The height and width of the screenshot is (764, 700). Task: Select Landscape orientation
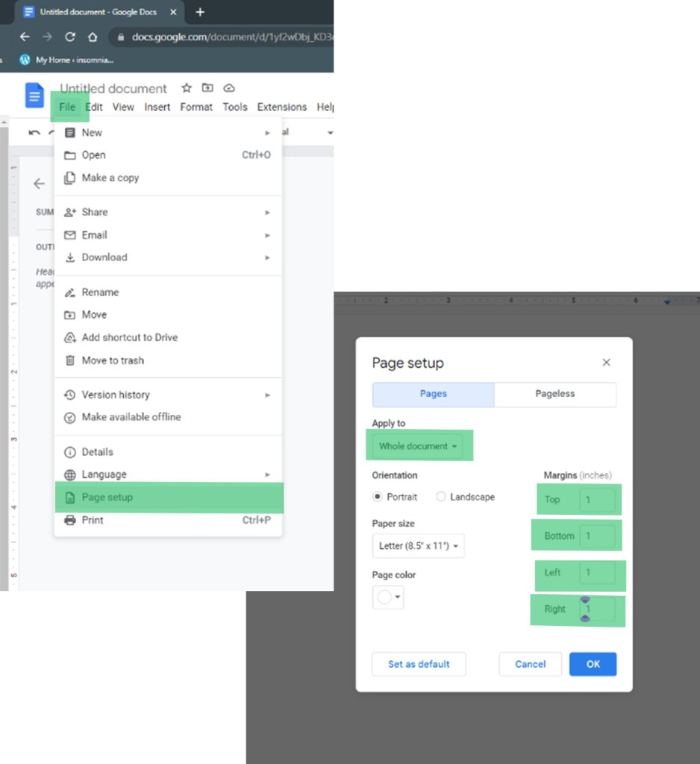441,497
